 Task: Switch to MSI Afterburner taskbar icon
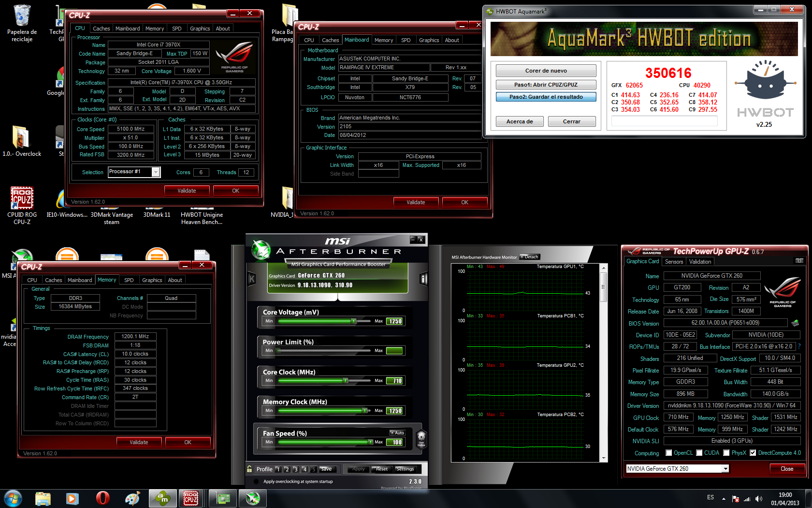tap(253, 498)
